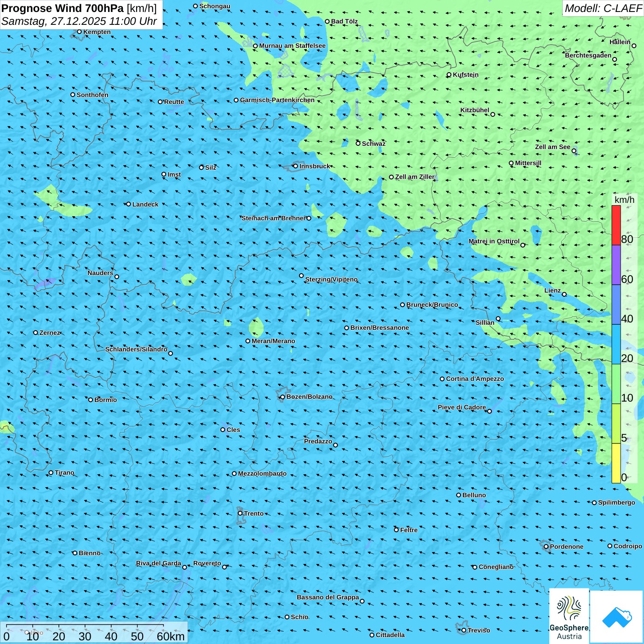This screenshot has width=644, height=644.
Task: Click the 'Rovereto' label
Action: (x=207, y=563)
